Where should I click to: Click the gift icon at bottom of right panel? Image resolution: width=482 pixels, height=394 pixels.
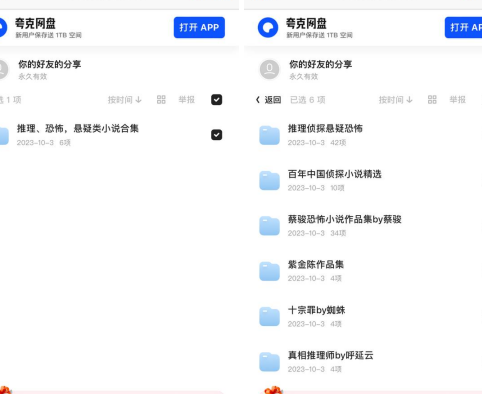[x=273, y=390]
